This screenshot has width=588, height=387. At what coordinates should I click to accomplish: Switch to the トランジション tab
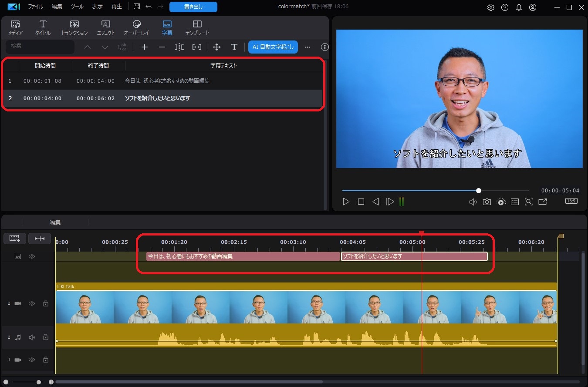click(x=74, y=27)
